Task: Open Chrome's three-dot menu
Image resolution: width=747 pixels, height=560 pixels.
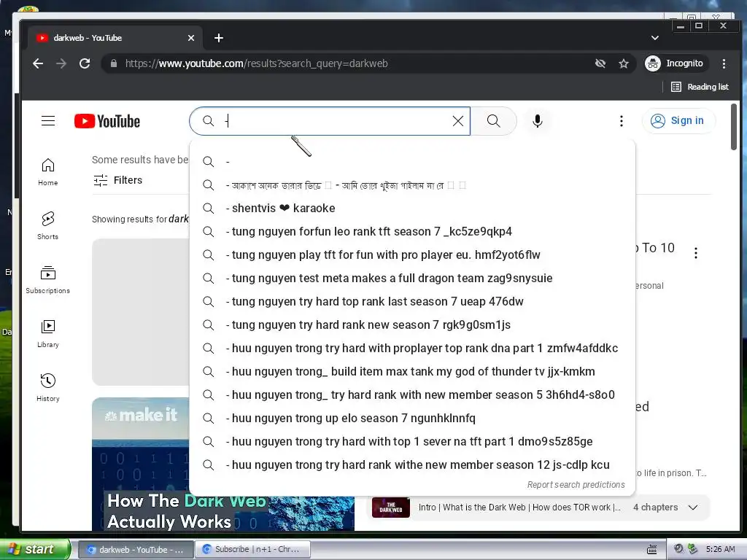Action: pyautogui.click(x=724, y=63)
